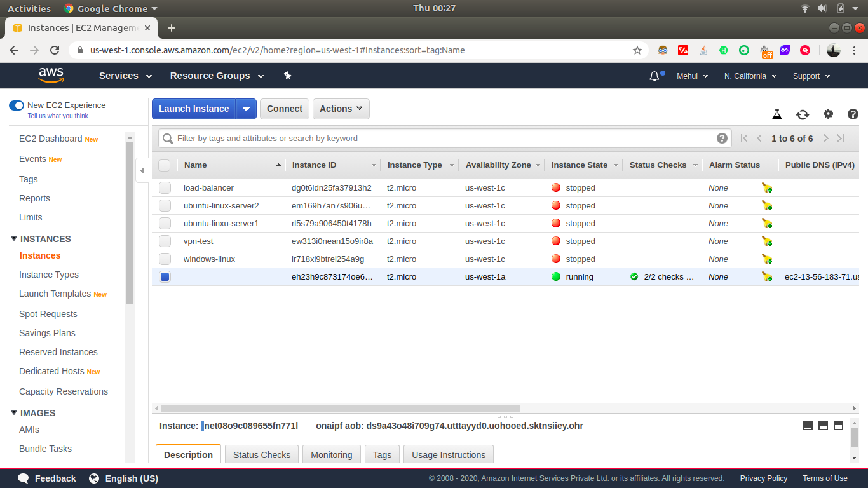
Task: Switch to the Tags tab
Action: pyautogui.click(x=382, y=455)
